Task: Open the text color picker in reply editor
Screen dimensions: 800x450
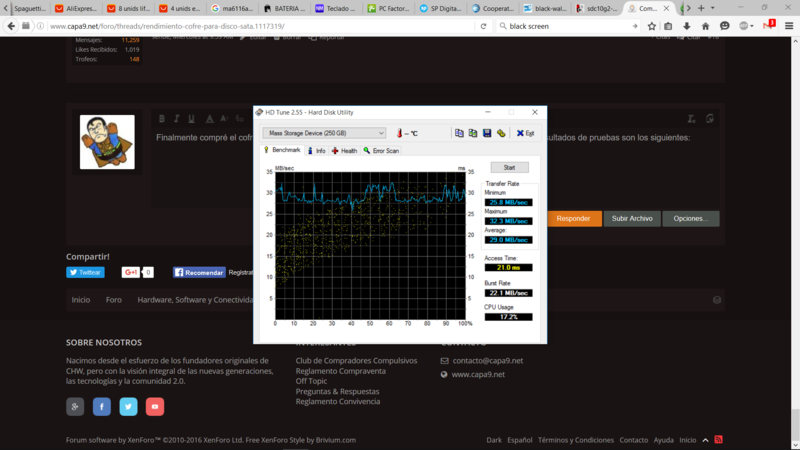Action: coord(209,118)
